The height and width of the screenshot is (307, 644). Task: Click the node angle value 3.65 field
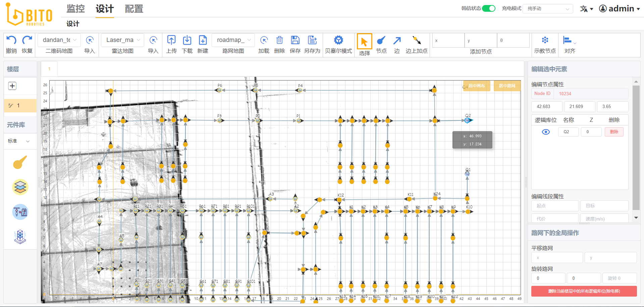coord(612,107)
